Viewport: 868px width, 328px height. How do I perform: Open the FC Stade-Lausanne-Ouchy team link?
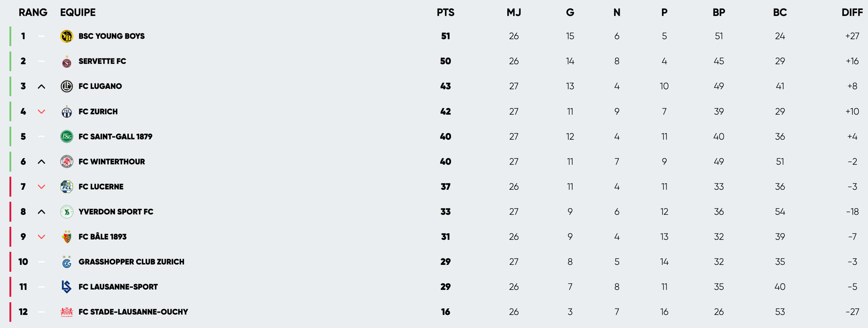pyautogui.click(x=133, y=312)
